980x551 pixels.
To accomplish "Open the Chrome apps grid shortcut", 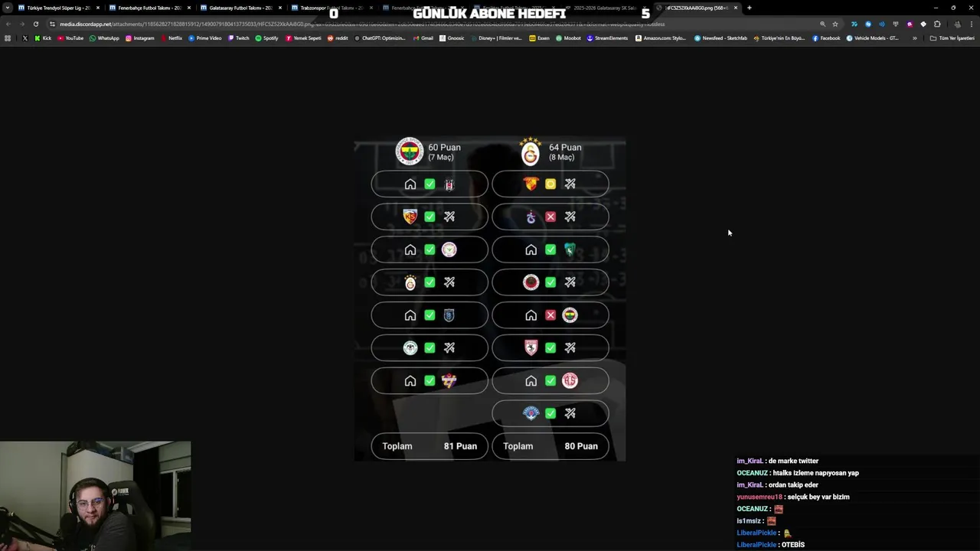I will (8, 38).
